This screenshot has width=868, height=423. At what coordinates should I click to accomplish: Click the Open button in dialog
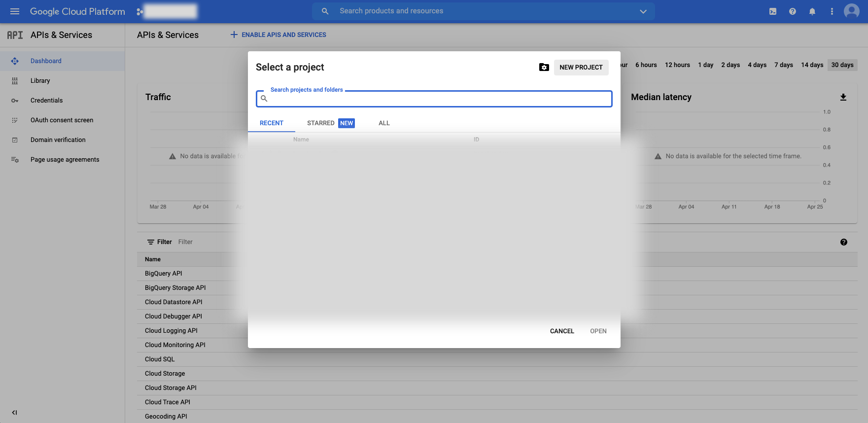click(x=598, y=331)
